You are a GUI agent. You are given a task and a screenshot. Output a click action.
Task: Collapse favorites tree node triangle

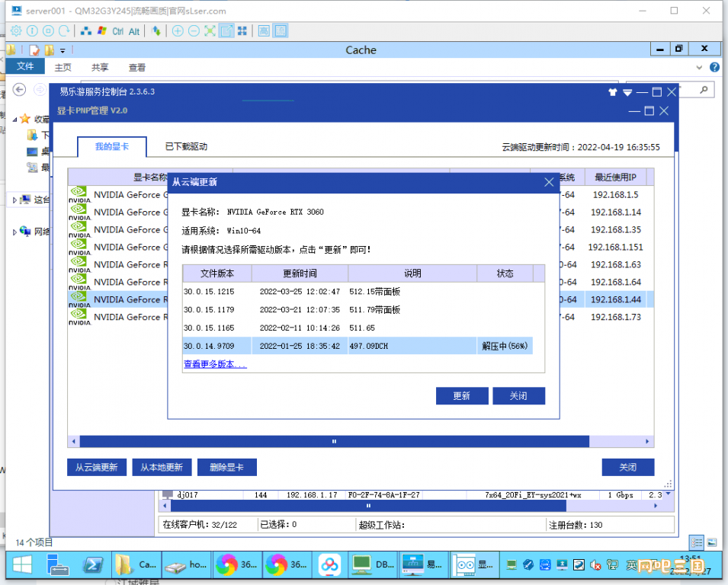pyautogui.click(x=14, y=120)
